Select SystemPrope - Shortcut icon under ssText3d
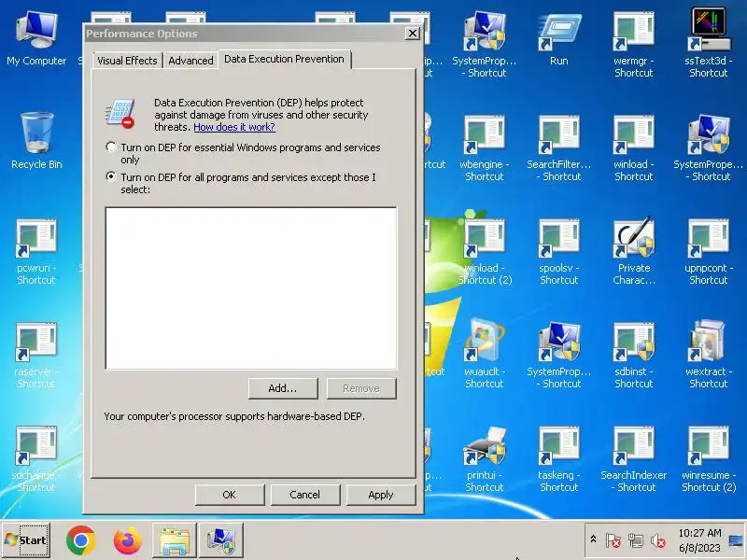 (x=709, y=147)
